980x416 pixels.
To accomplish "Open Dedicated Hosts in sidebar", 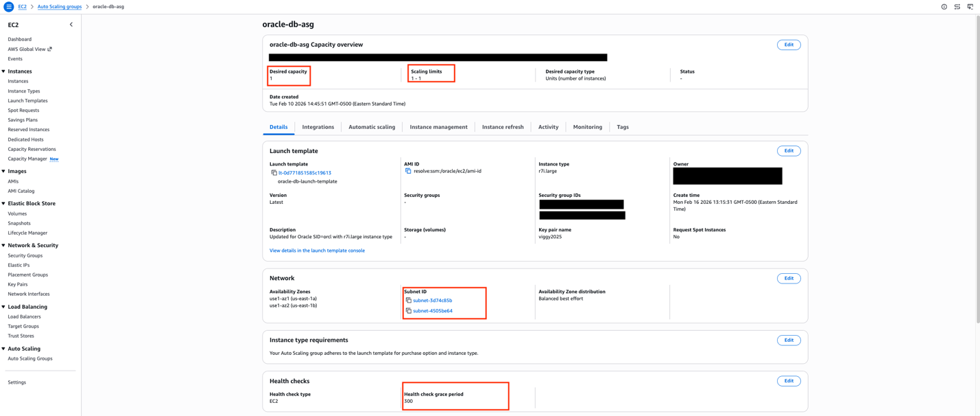I will [x=25, y=140].
